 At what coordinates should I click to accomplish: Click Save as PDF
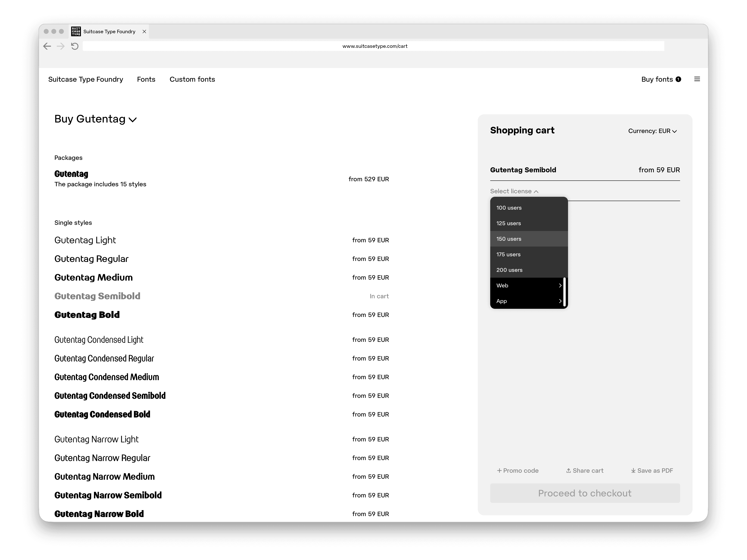(652, 471)
